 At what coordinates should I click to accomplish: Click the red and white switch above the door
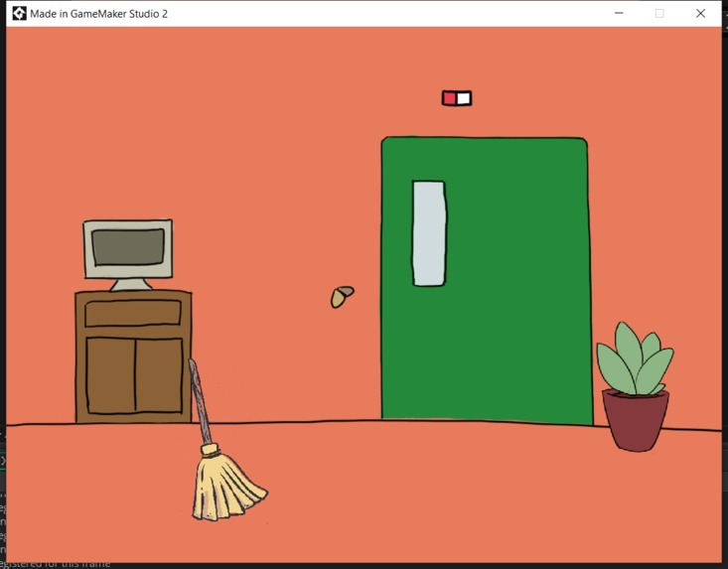(457, 98)
